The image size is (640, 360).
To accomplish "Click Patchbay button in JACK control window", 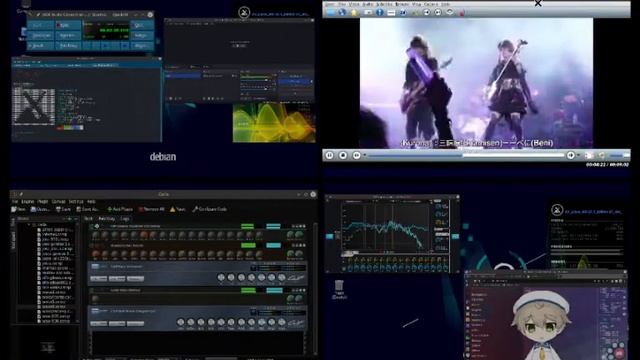I will [68, 46].
